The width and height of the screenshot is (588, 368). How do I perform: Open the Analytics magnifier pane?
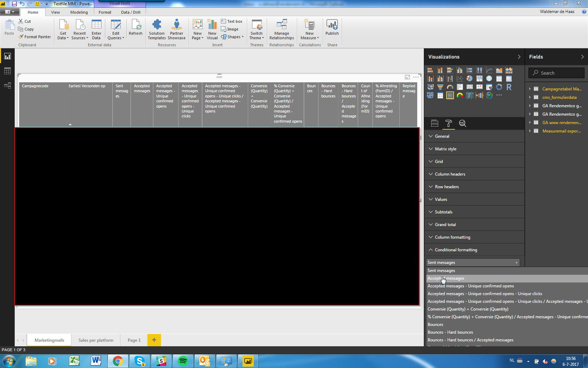pyautogui.click(x=462, y=123)
